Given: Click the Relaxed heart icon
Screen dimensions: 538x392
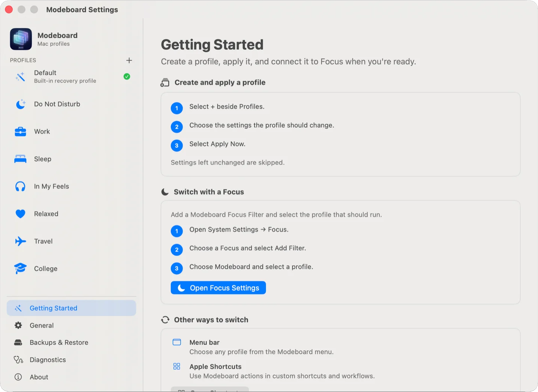Looking at the screenshot, I should [x=20, y=214].
